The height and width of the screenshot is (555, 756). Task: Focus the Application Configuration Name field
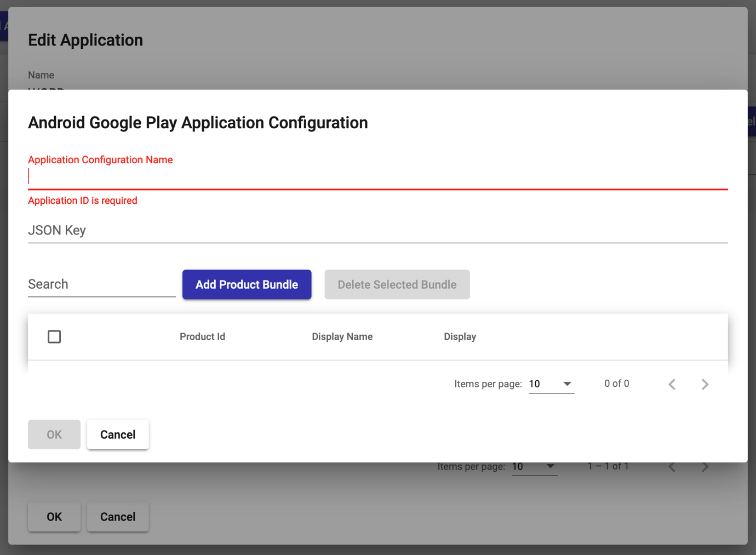pos(377,176)
